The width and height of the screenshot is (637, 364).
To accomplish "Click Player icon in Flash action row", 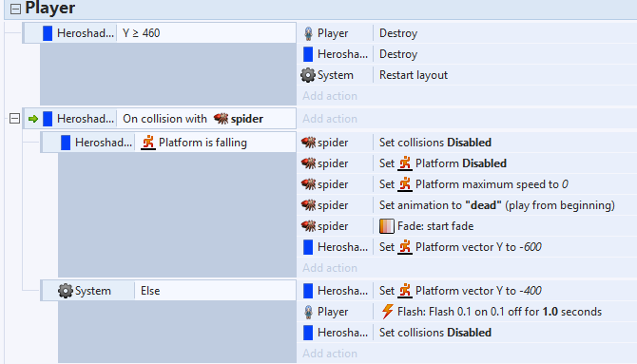I will (x=308, y=312).
